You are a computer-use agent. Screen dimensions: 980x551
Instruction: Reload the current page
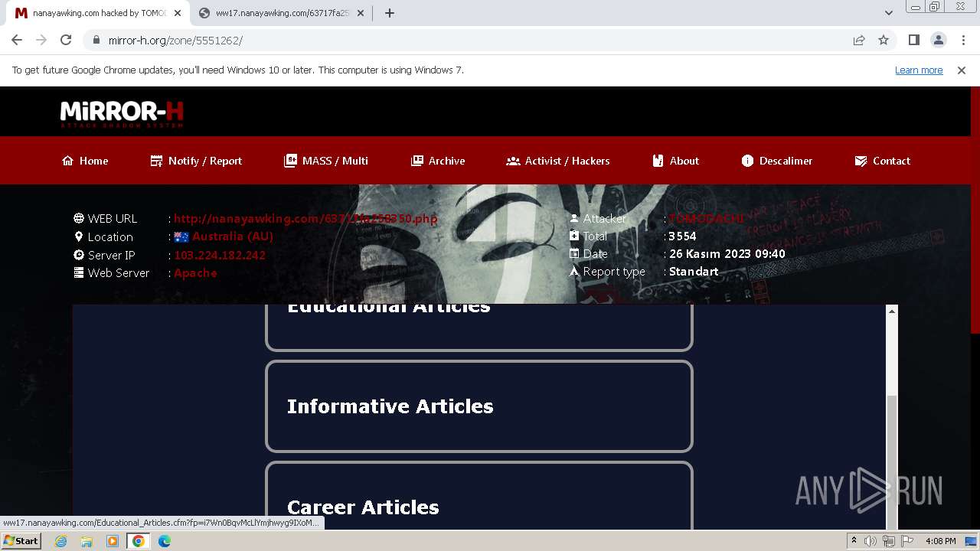click(66, 40)
